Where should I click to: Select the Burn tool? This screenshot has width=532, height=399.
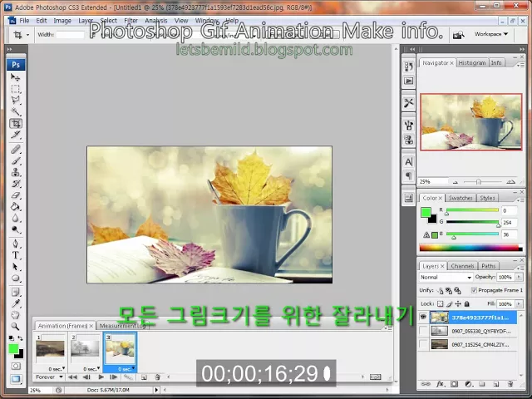[x=15, y=229]
